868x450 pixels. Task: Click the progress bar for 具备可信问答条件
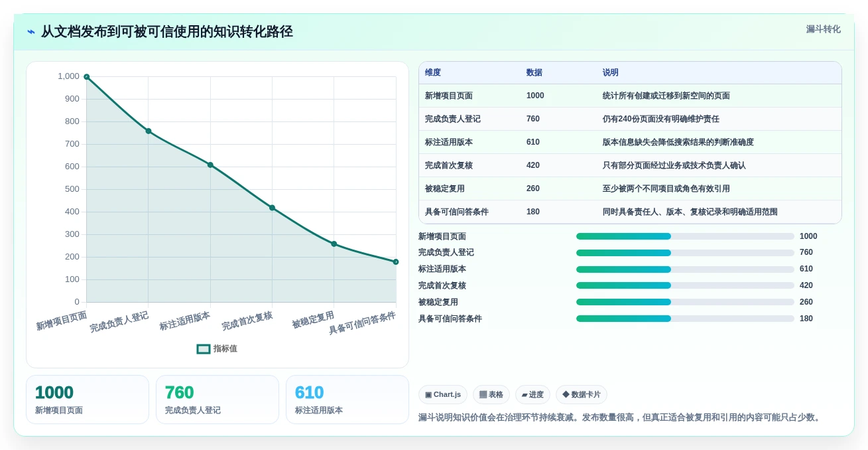pos(685,319)
